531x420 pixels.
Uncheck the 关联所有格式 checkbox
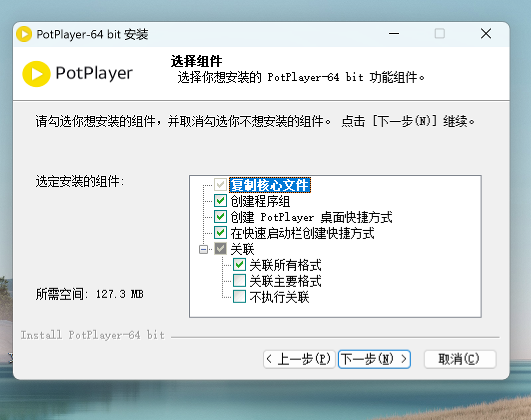click(239, 265)
